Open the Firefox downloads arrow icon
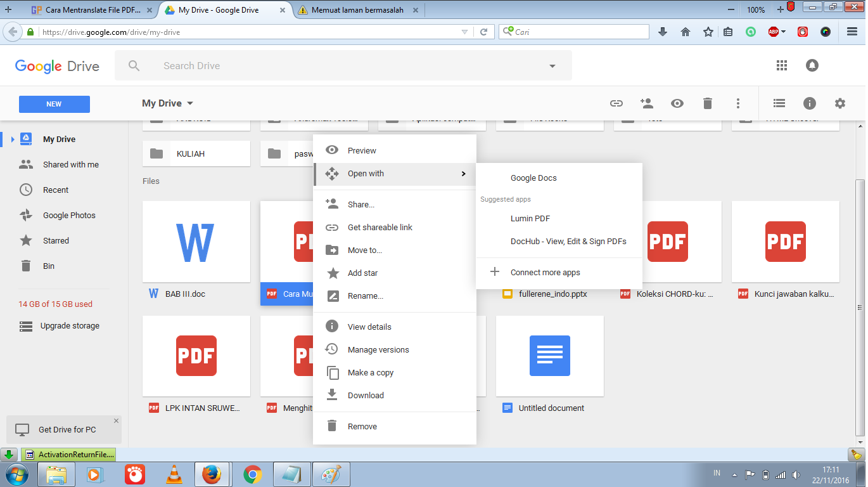The width and height of the screenshot is (868, 487). (663, 32)
